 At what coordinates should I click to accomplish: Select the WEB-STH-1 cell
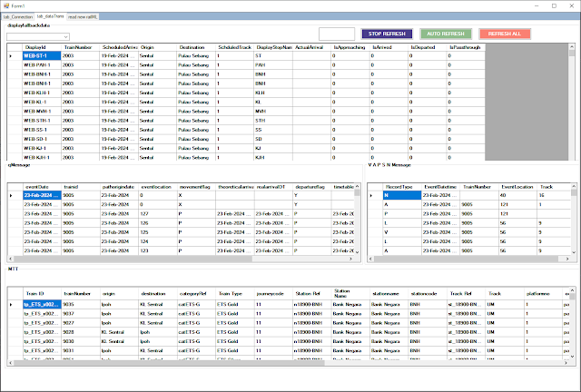[42, 121]
